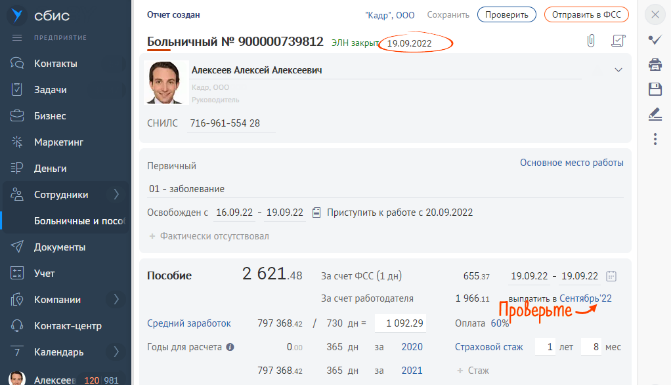Click the printer icon in right toolbar
Viewport: 671px width, 385px height.
point(655,65)
